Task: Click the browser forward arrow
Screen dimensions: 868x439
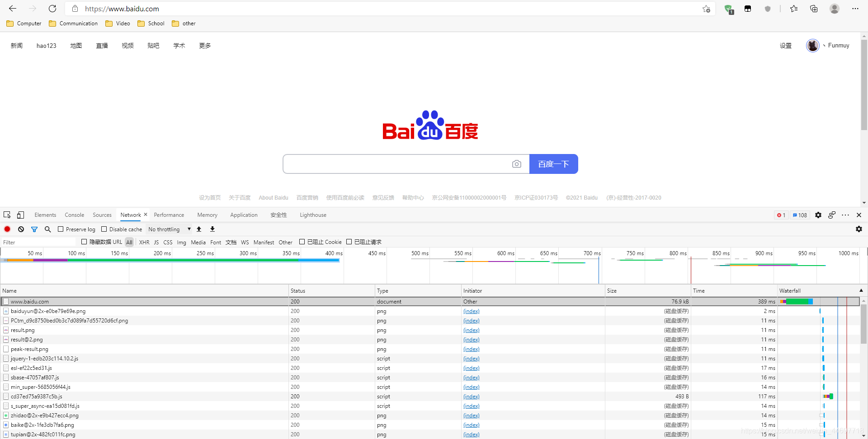Action: (33, 9)
